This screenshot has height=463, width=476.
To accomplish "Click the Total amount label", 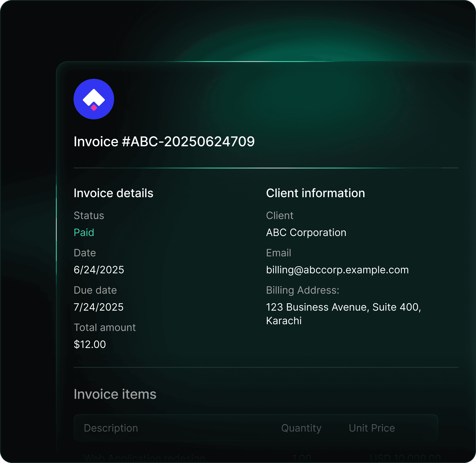I will (x=105, y=327).
